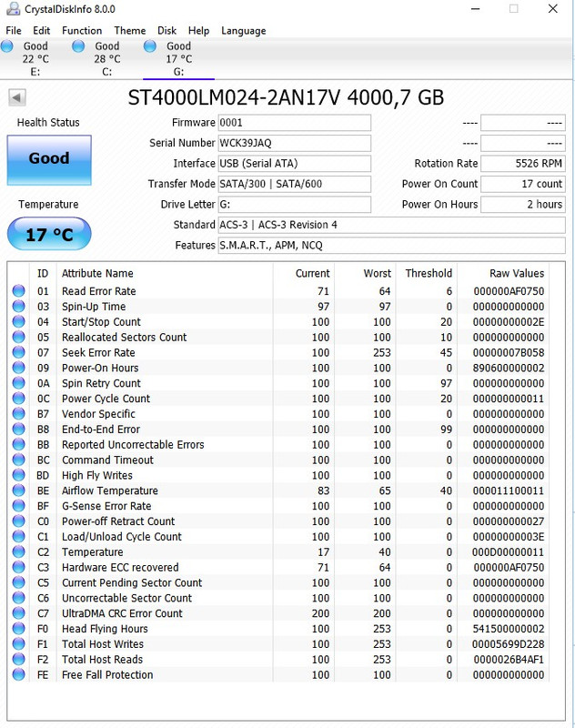575x728 pixels.
Task: Select the C: drive status orb
Action: click(78, 46)
